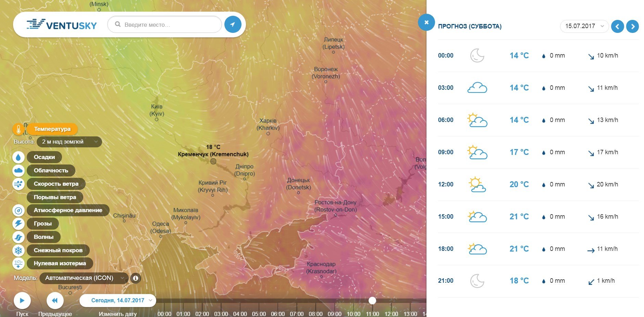The height and width of the screenshot is (317, 644).
Task: Open the height '2 м над землей' dropdown
Action: pos(71,142)
